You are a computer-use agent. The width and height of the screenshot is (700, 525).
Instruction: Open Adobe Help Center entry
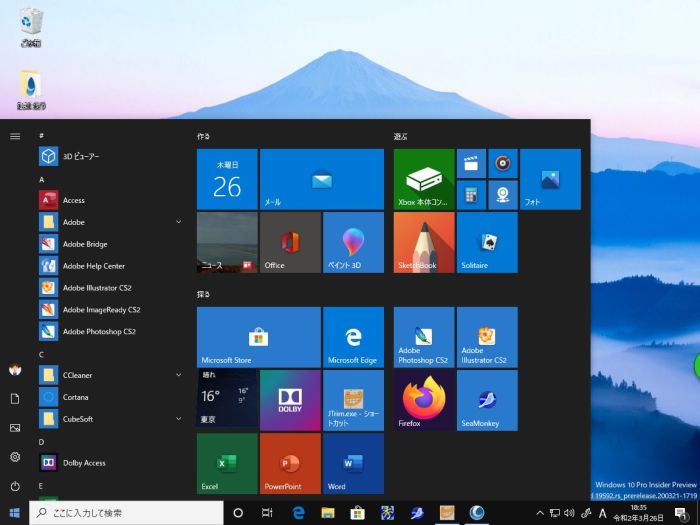(x=93, y=266)
